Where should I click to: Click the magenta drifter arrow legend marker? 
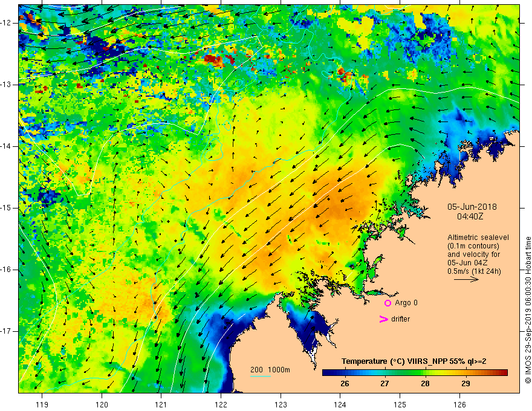click(383, 319)
